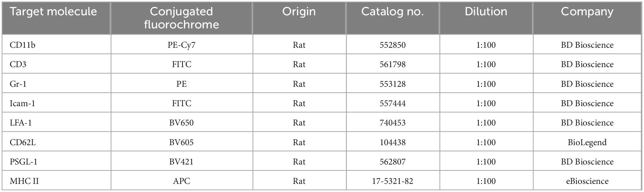Select the BV650 fluorochrome cell
This screenshot has height=192, width=644.
pyautogui.click(x=181, y=123)
